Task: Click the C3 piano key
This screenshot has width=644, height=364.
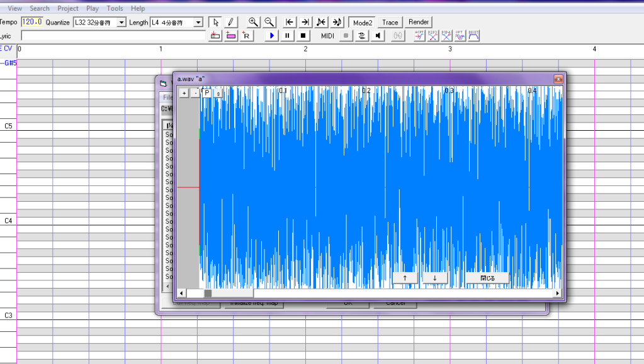Action: [8, 315]
